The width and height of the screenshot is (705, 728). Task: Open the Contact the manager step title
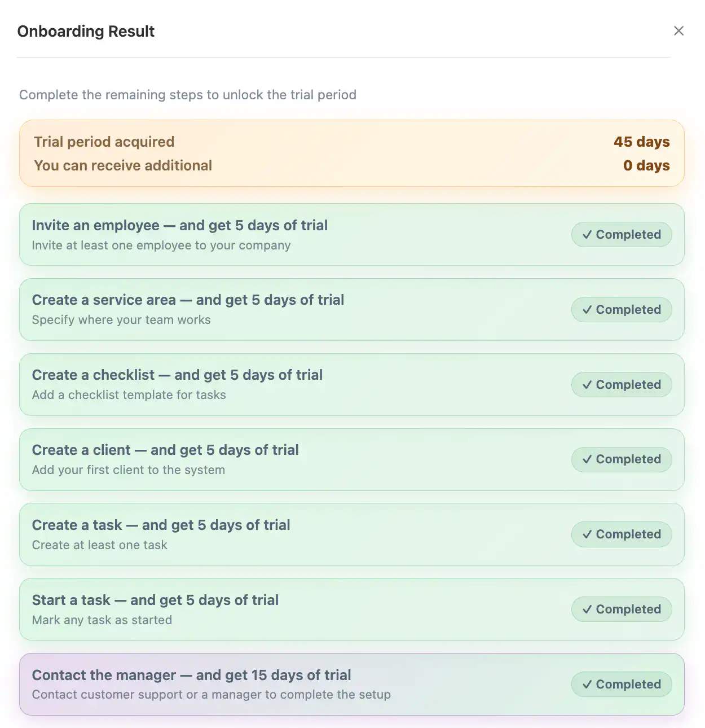click(191, 676)
